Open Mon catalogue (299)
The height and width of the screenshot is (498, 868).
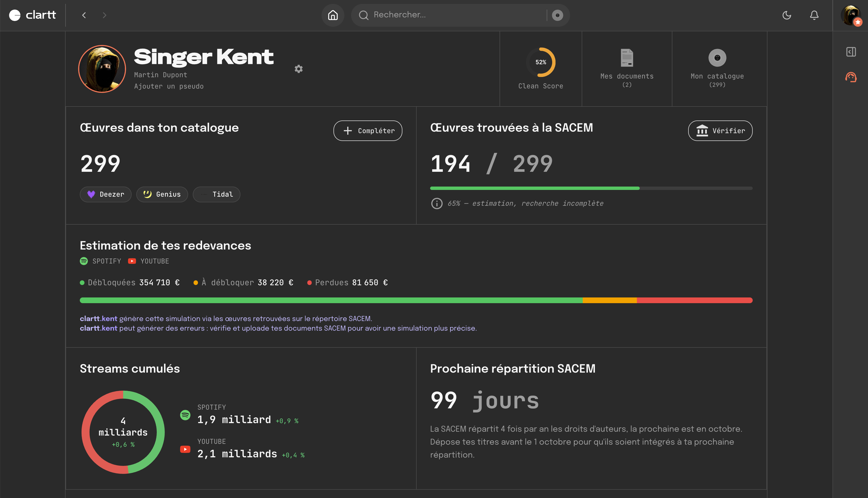717,69
